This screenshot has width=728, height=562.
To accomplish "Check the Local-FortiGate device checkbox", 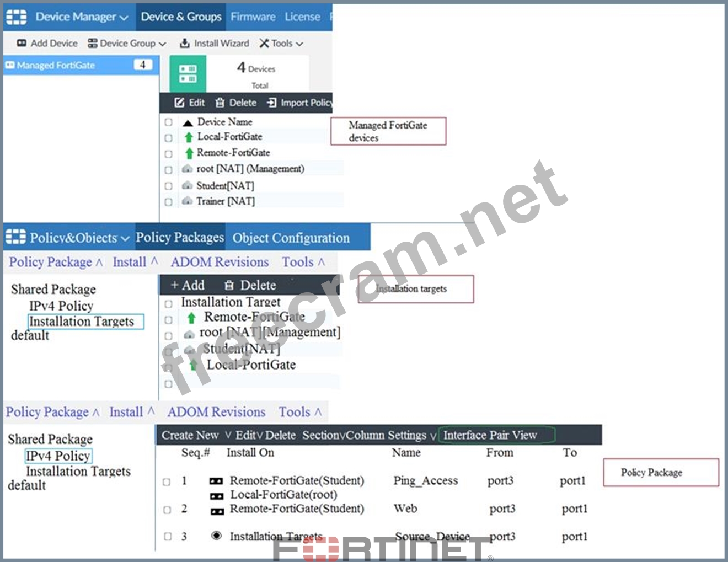I will click(169, 137).
